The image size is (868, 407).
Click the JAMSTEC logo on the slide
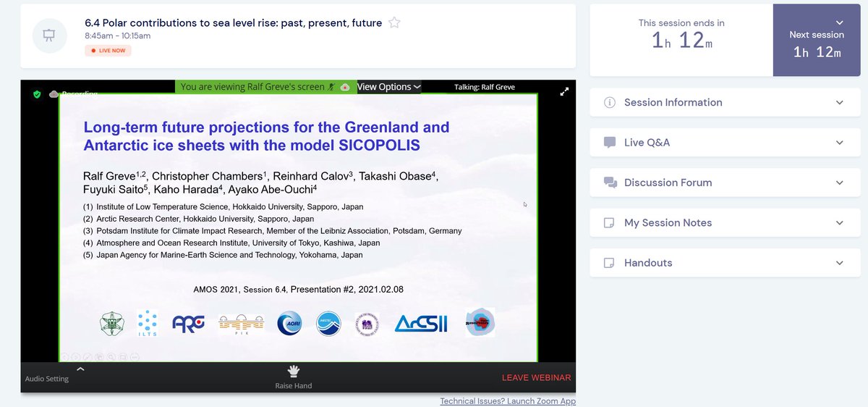tap(328, 324)
